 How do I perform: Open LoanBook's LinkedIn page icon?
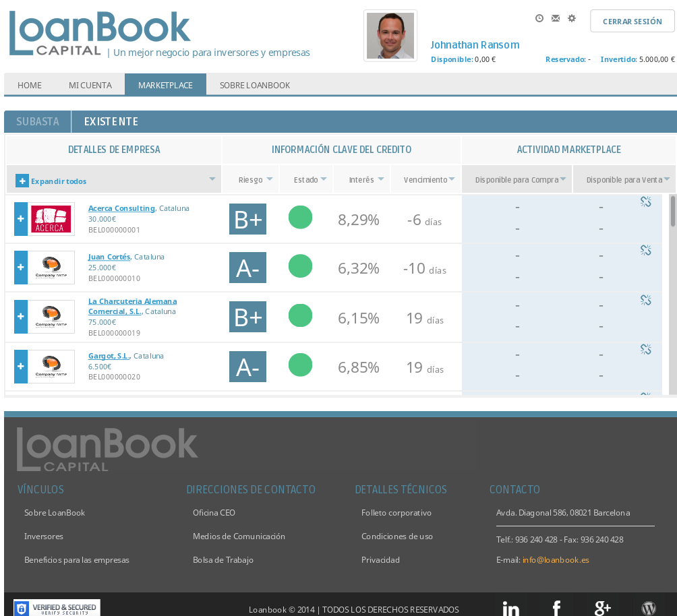click(x=511, y=609)
